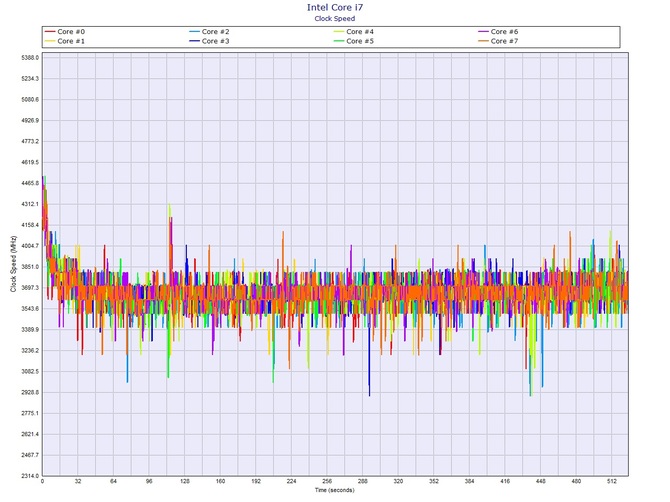Click the 448 tick on time axis
The image size is (670, 502).
(x=541, y=481)
